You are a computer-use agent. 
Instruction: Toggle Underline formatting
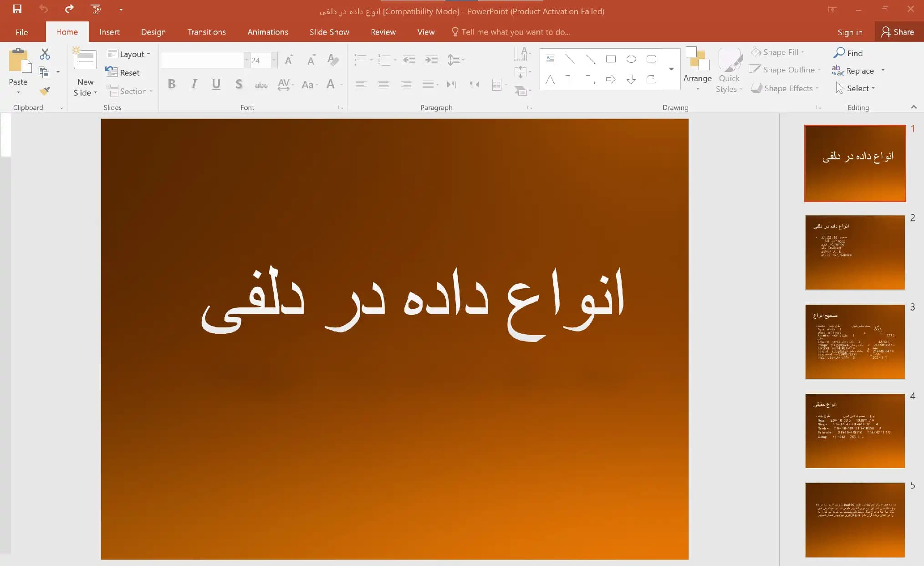click(216, 84)
